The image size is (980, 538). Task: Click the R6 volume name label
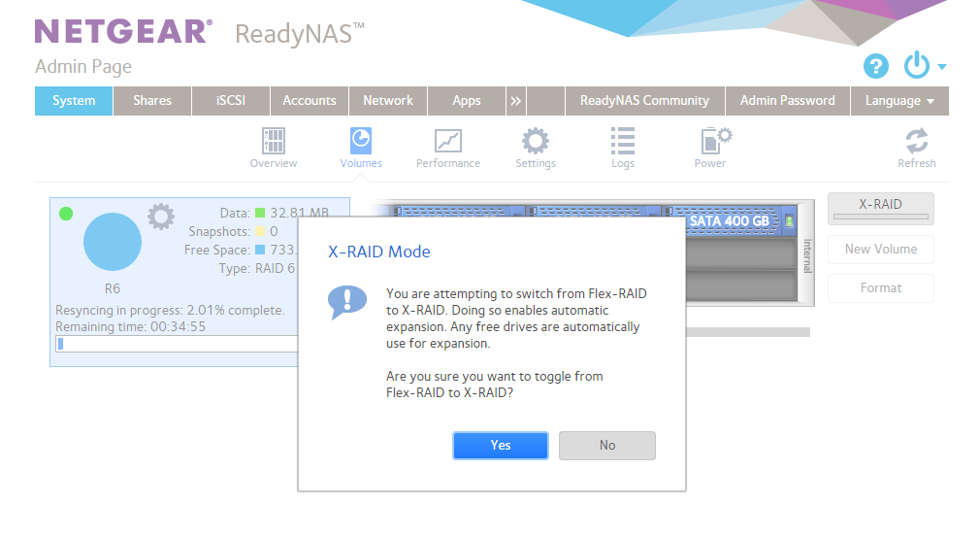tap(113, 288)
